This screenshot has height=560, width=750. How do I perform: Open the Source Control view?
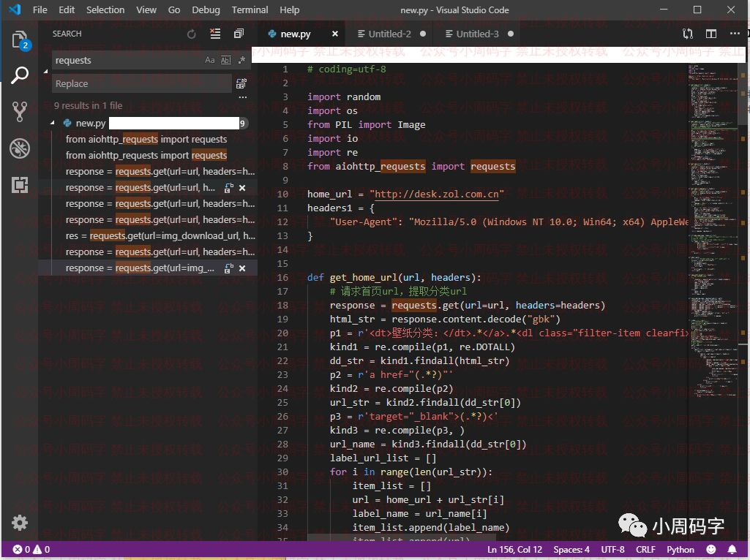[x=20, y=111]
